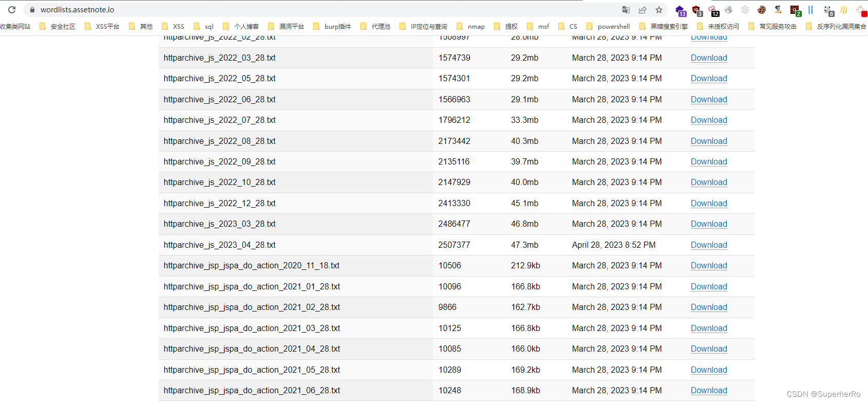
Task: Open the CS bookmark folder
Action: click(x=568, y=26)
